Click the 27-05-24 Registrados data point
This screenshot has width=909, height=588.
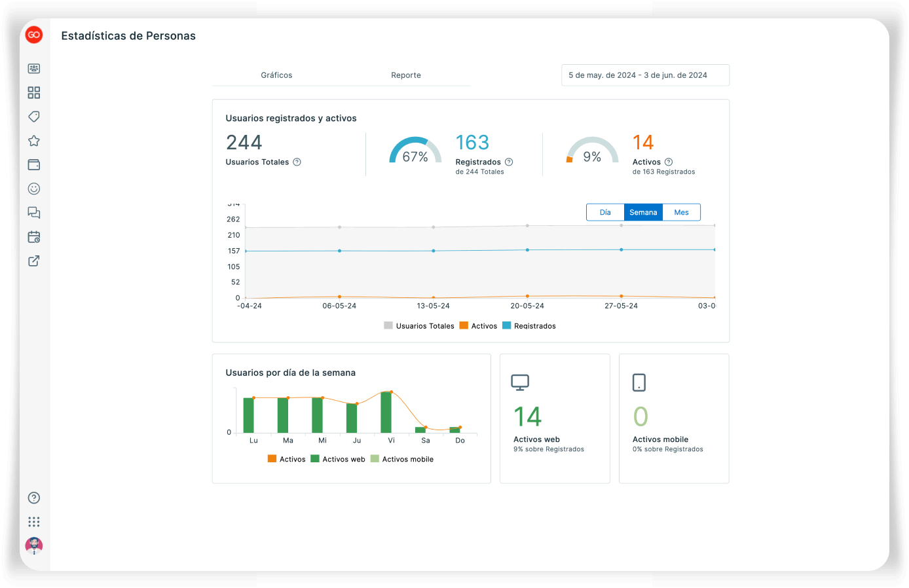621,249
